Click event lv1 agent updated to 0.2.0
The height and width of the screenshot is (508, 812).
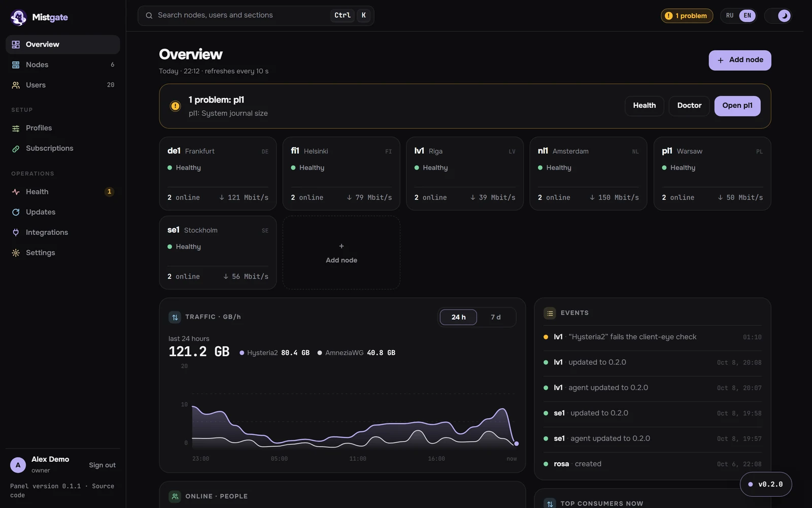[x=653, y=388]
